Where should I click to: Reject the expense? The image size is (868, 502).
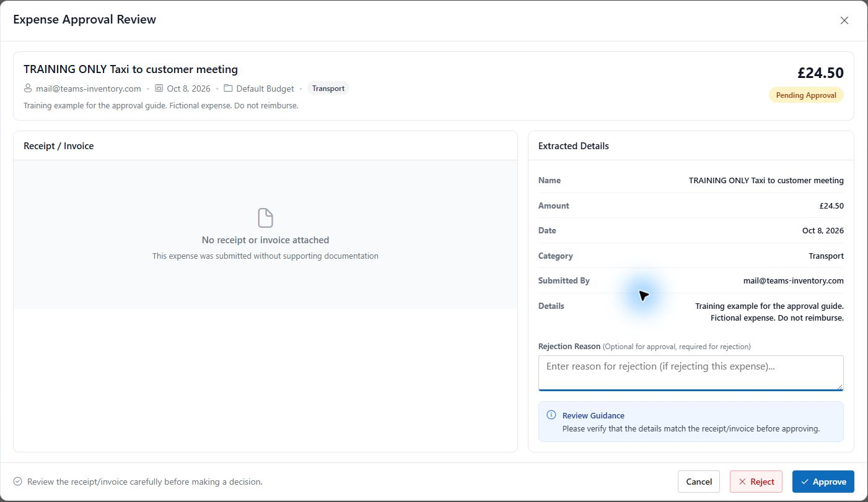756,482
